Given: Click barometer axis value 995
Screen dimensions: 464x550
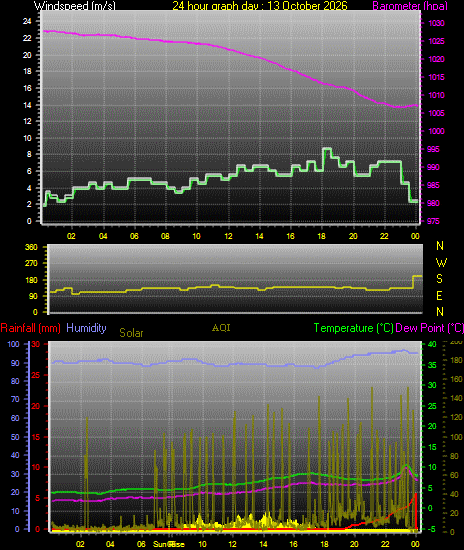Looking at the screenshot, I should (433, 149).
